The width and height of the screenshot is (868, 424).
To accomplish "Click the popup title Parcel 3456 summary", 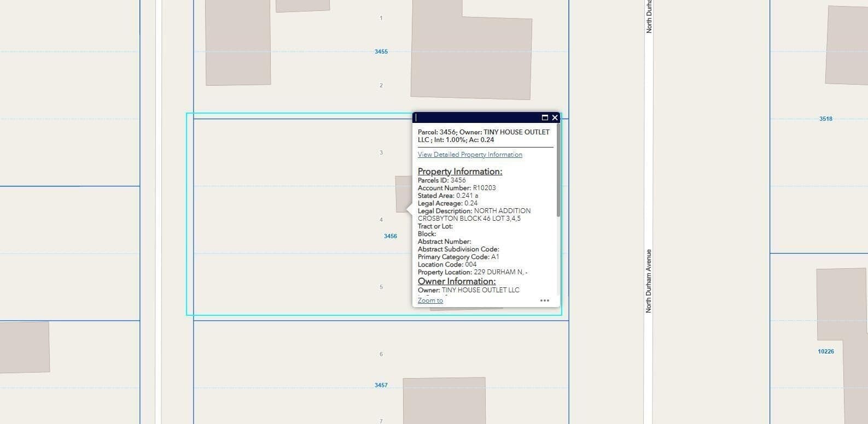I will click(x=483, y=136).
